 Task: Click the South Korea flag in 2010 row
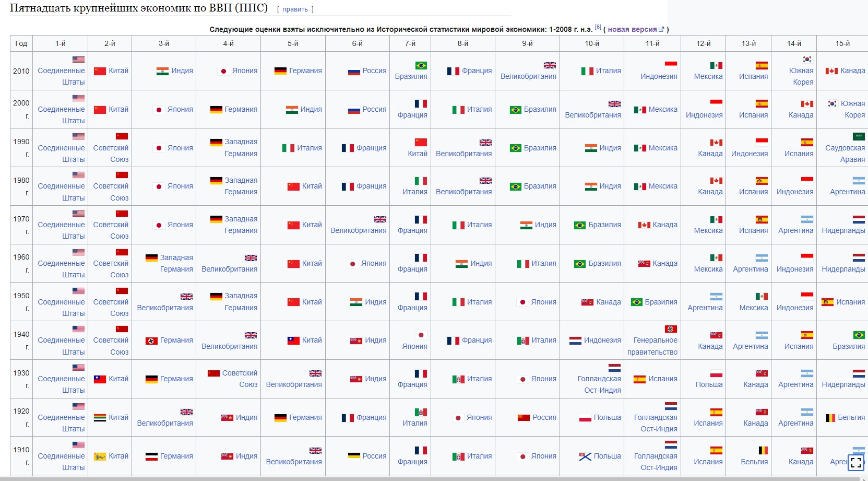point(807,59)
